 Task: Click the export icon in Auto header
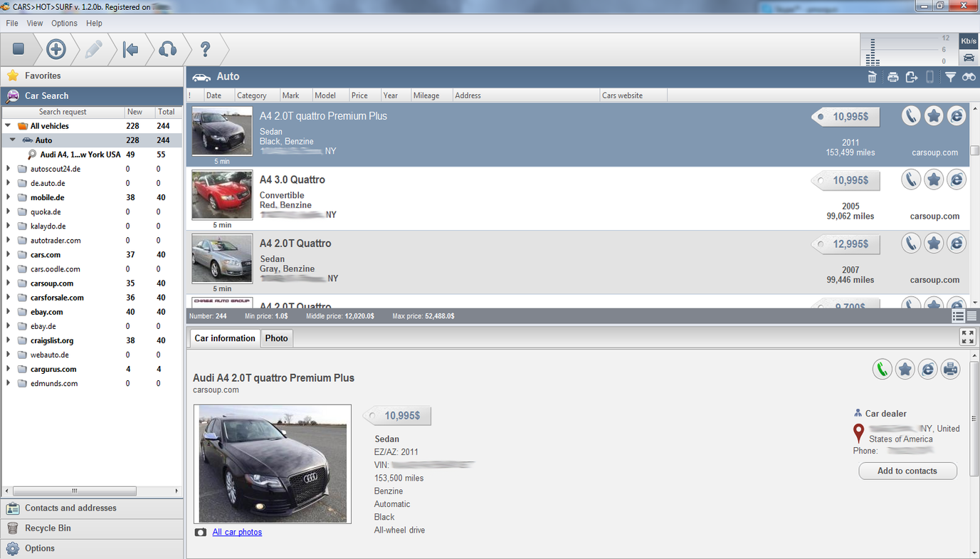(x=912, y=77)
